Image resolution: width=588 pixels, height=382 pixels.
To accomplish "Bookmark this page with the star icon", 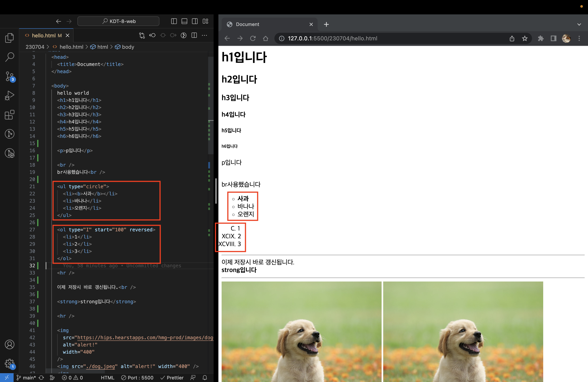I will pos(525,39).
